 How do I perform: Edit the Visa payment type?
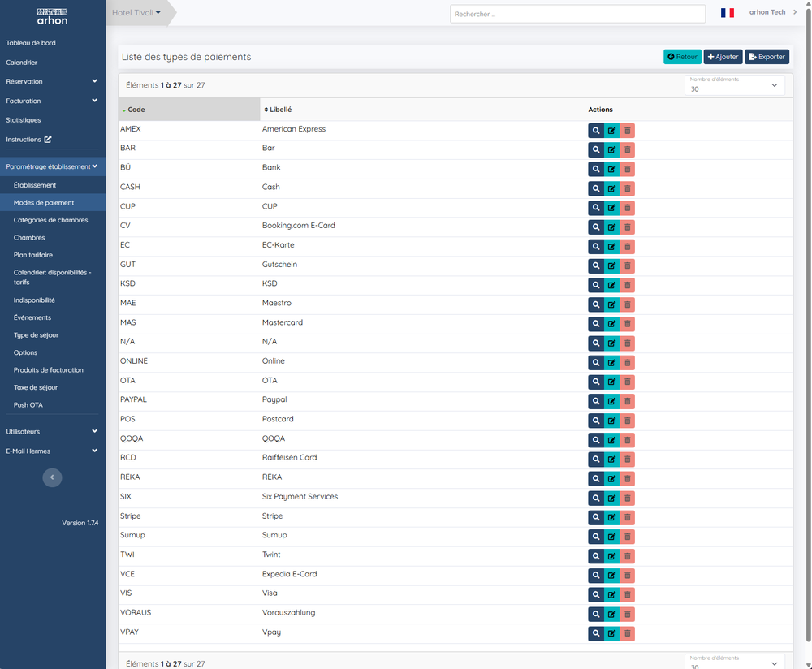pos(611,594)
